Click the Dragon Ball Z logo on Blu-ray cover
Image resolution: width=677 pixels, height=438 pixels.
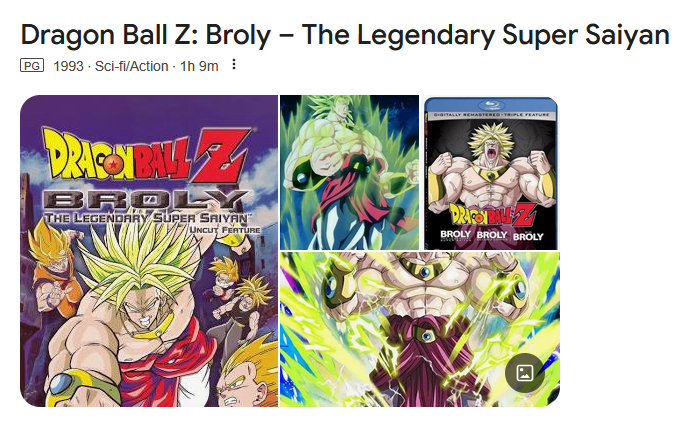[492, 216]
